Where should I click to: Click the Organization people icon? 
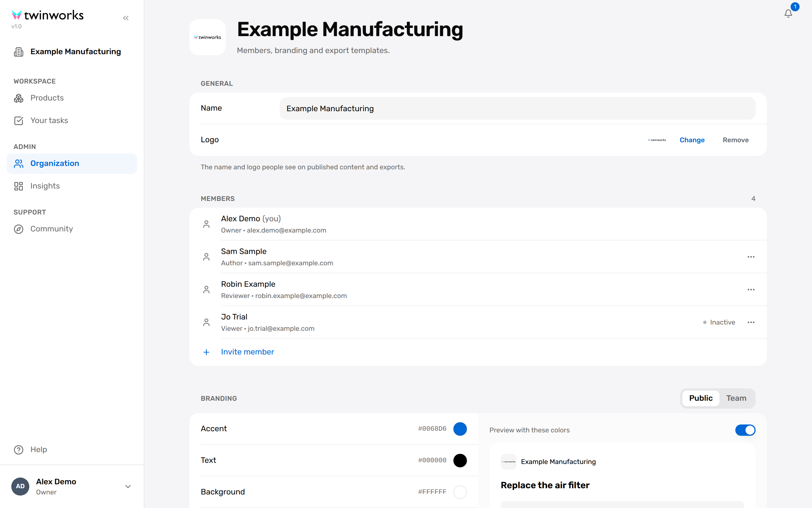click(x=19, y=164)
